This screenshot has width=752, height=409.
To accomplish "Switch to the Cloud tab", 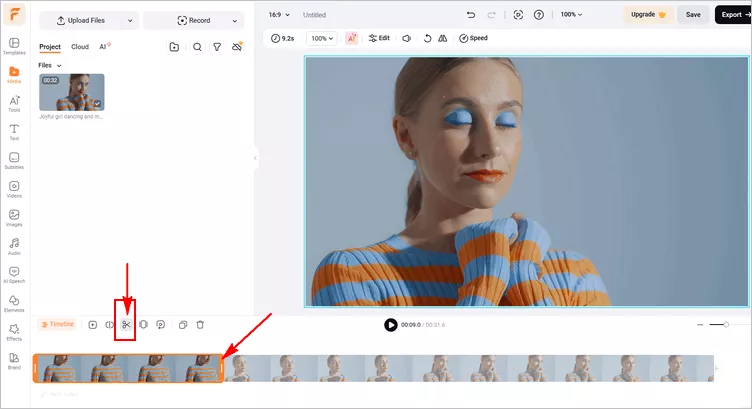I will point(80,47).
